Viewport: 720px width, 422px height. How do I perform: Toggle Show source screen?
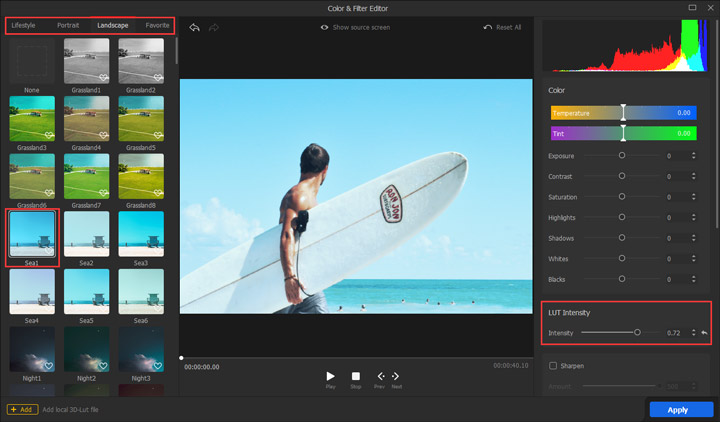(355, 27)
